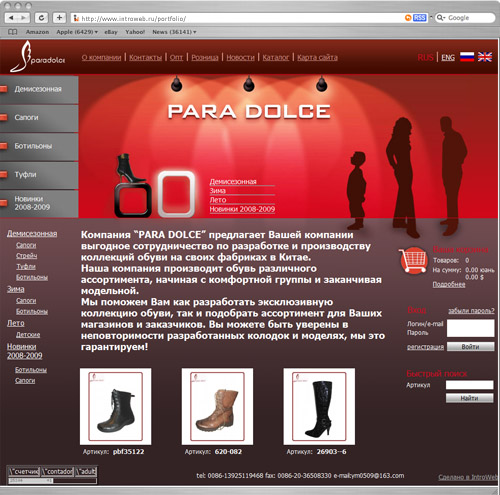Open the Каталог menu link

coord(276,57)
